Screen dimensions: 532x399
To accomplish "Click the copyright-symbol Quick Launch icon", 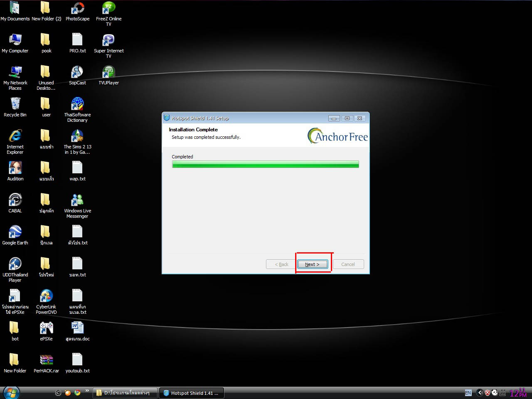I will (58, 392).
